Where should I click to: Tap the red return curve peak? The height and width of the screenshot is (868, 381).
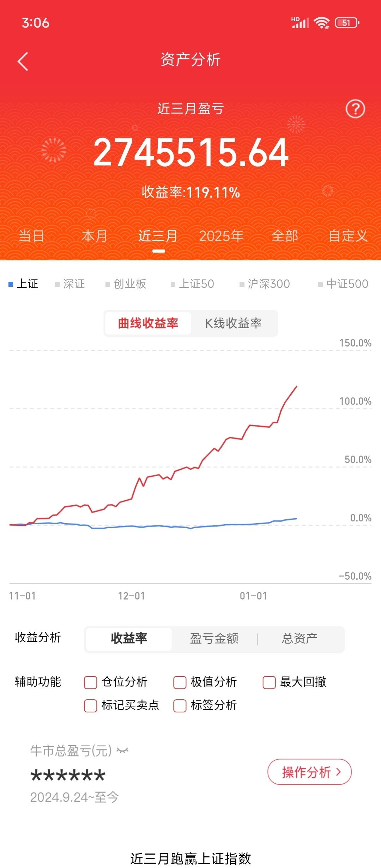[296, 387]
